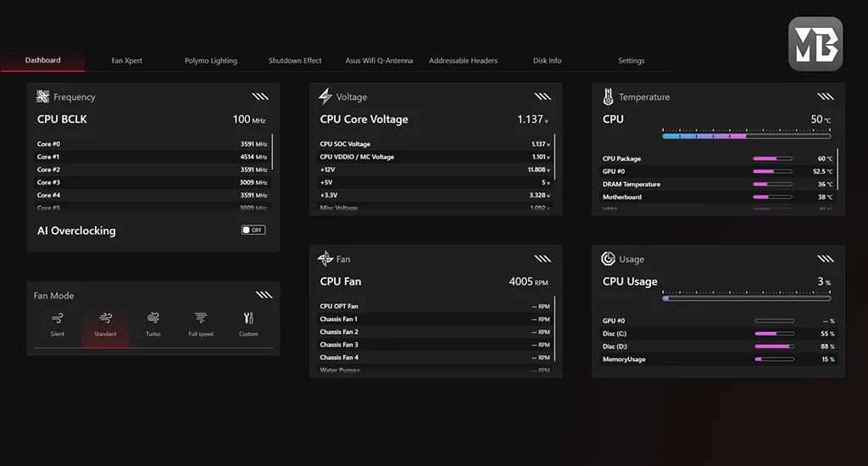Pick the Custom fan mode icon

[x=248, y=319]
